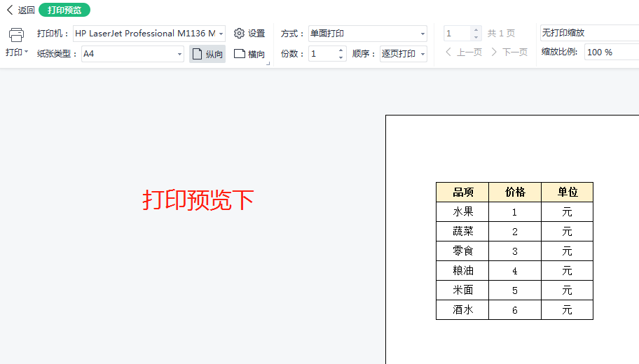Click the 缩放比例 100 % field
This screenshot has height=364, width=639.
(612, 52)
